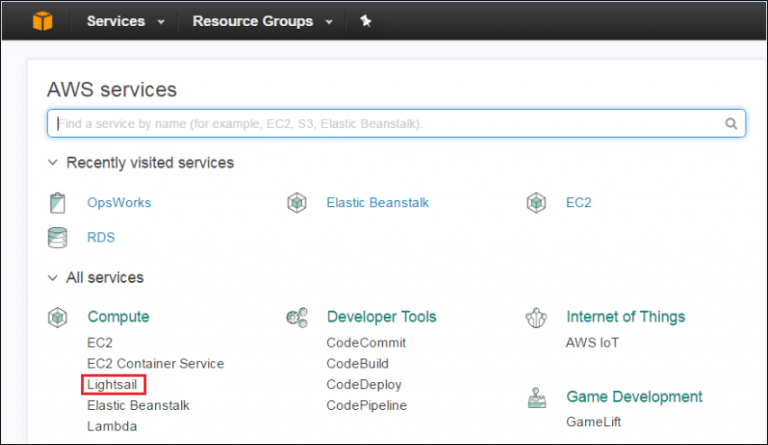Click the Game Development category icon
The image size is (768, 445).
[x=536, y=398]
